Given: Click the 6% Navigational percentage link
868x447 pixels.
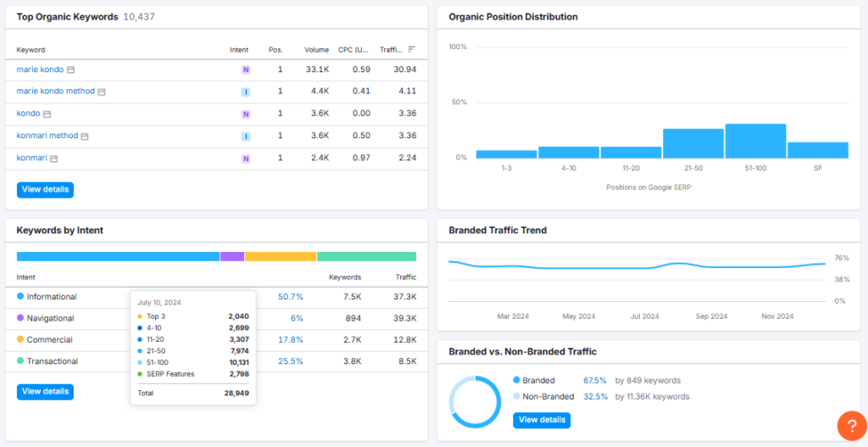Looking at the screenshot, I should click(x=298, y=318).
